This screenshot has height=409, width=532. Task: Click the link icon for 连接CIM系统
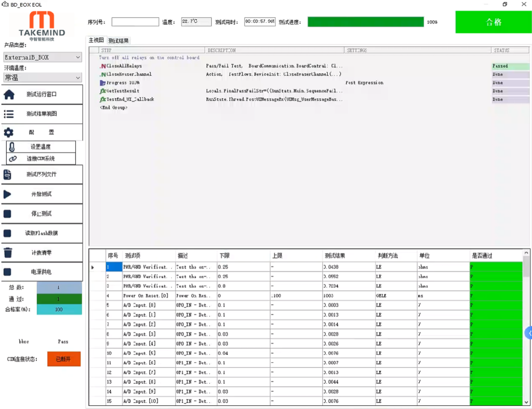click(x=12, y=159)
